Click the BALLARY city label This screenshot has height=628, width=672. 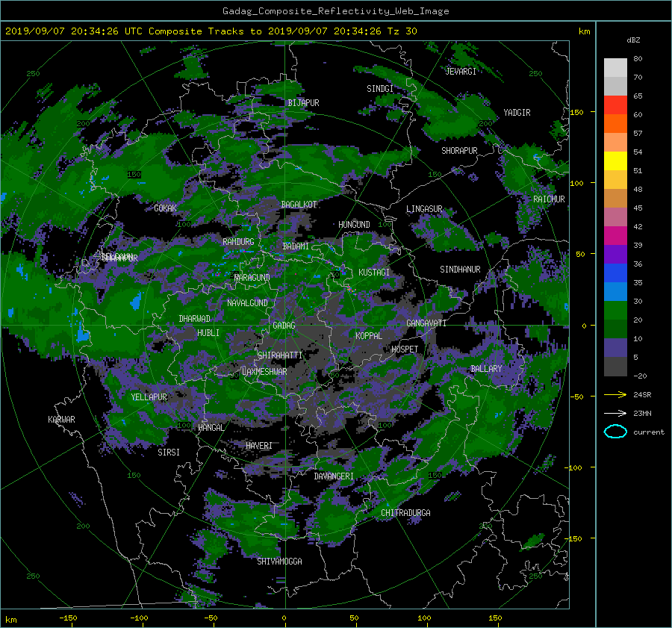point(486,369)
